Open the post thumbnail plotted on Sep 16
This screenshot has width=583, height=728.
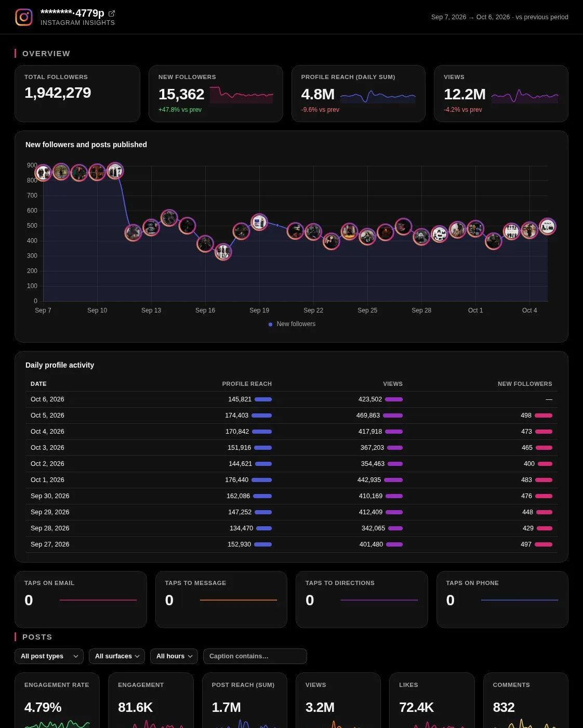click(205, 243)
